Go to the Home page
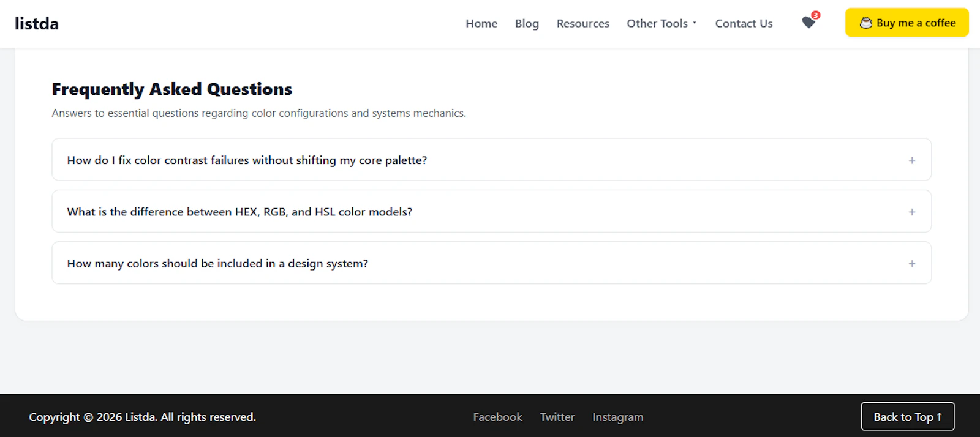Image resolution: width=980 pixels, height=437 pixels. pos(481,23)
